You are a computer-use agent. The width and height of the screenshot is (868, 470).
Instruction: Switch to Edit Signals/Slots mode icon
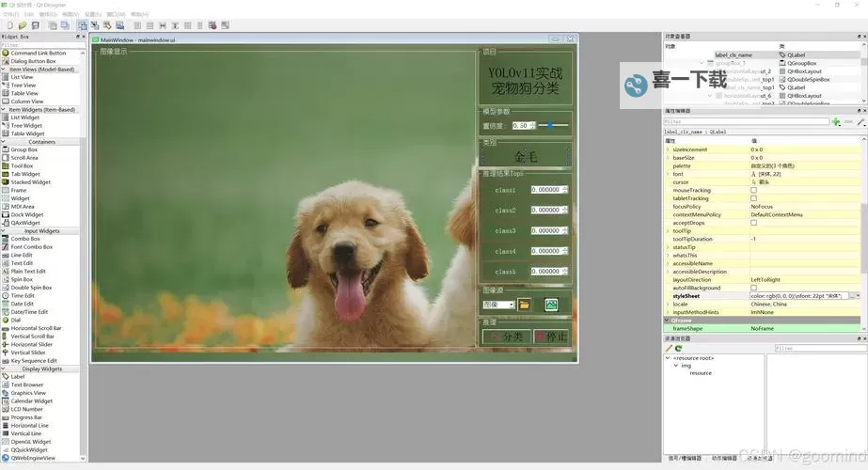coord(95,25)
